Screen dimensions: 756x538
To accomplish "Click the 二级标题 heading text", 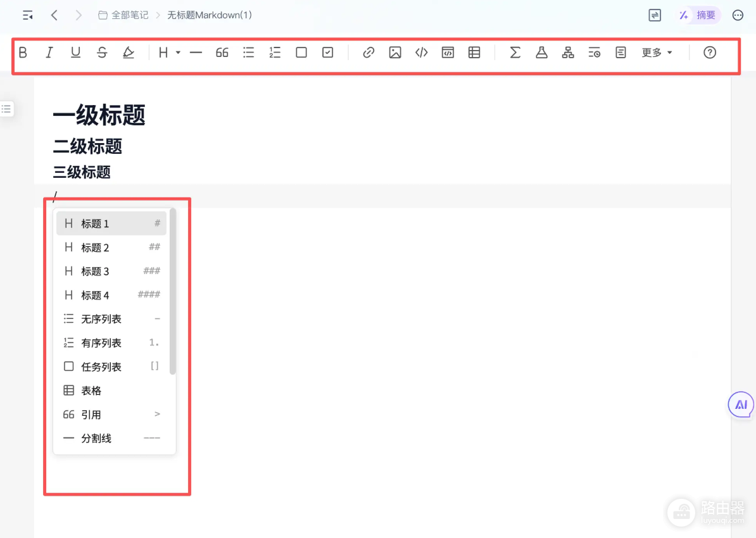I will 87,146.
